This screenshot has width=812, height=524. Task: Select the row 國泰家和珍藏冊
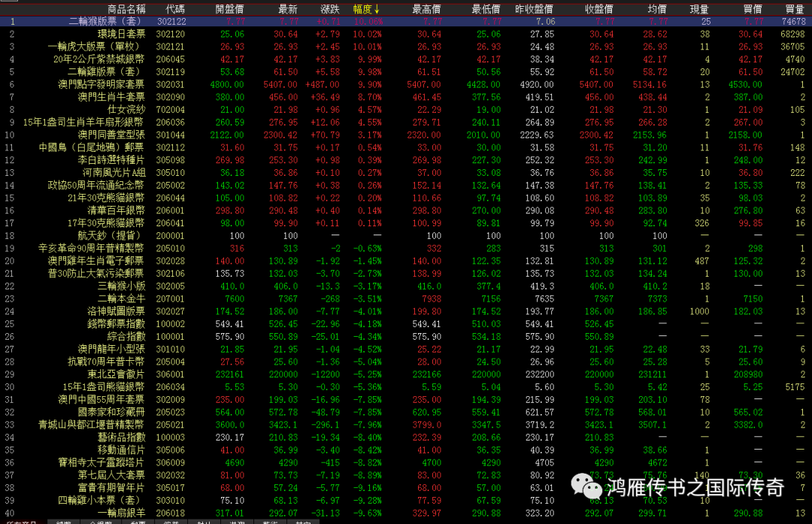point(406,412)
